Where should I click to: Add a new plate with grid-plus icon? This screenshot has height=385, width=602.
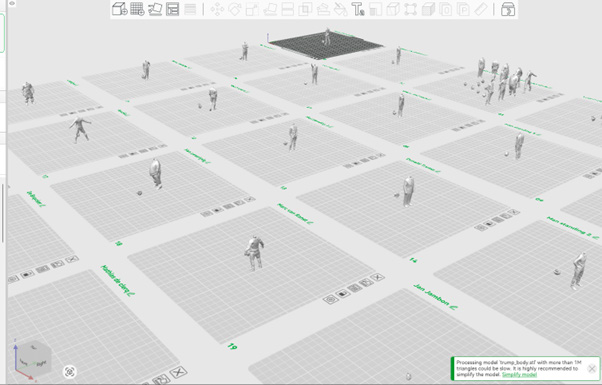tap(137, 9)
